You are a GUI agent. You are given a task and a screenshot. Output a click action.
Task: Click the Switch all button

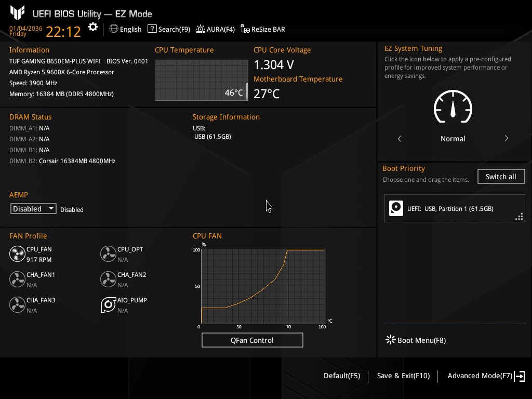pyautogui.click(x=501, y=177)
